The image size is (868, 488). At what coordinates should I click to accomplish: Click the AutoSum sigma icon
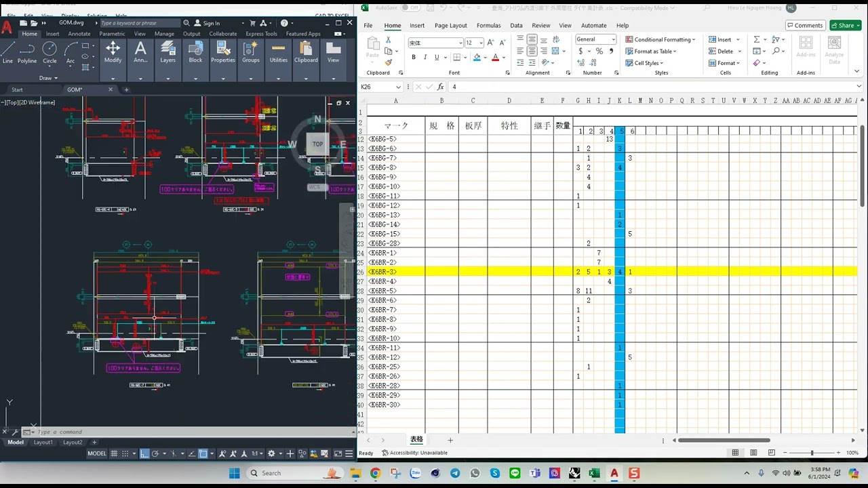coord(757,40)
